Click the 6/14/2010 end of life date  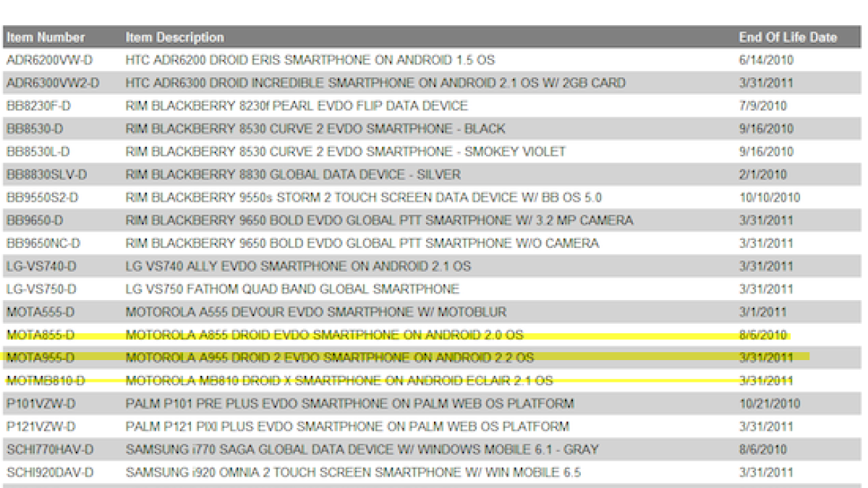(x=766, y=60)
